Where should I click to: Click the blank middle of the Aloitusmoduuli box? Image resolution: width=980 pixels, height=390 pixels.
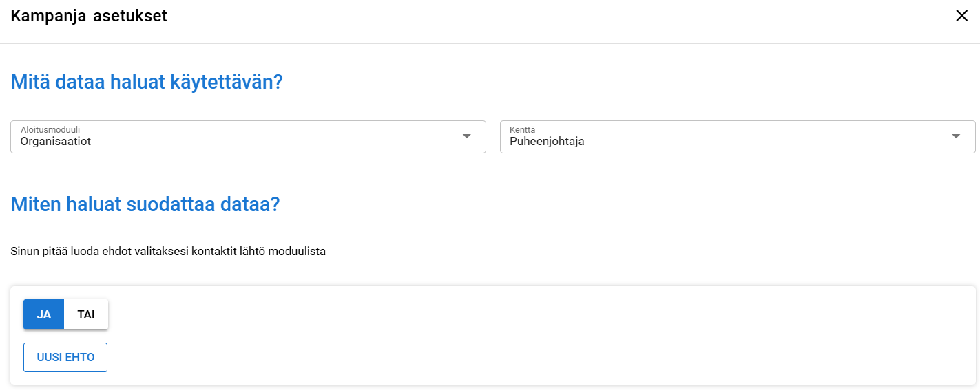click(x=275, y=137)
